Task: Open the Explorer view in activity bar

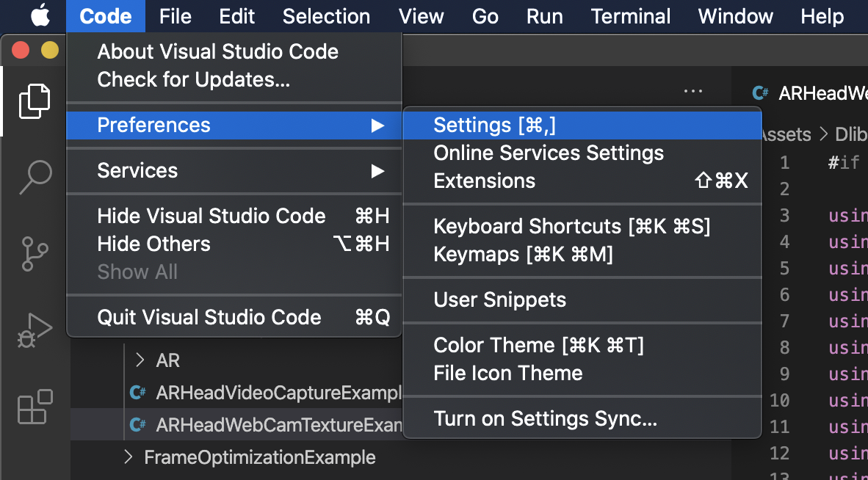Action: click(x=35, y=101)
